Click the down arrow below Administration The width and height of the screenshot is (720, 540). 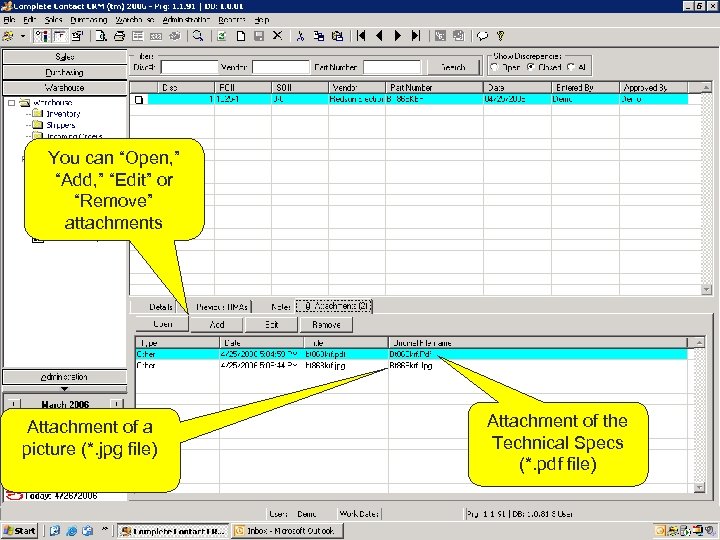[64, 389]
